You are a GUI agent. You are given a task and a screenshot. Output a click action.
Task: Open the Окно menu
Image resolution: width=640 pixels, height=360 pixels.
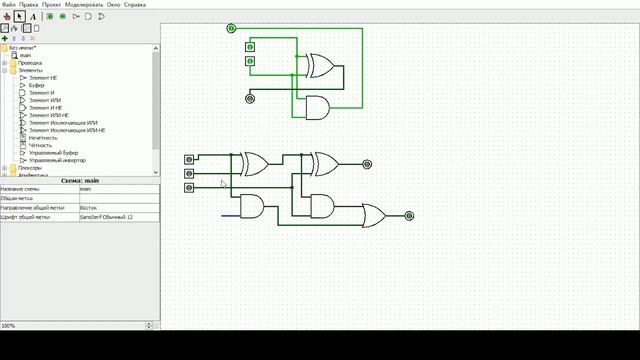coord(113,5)
